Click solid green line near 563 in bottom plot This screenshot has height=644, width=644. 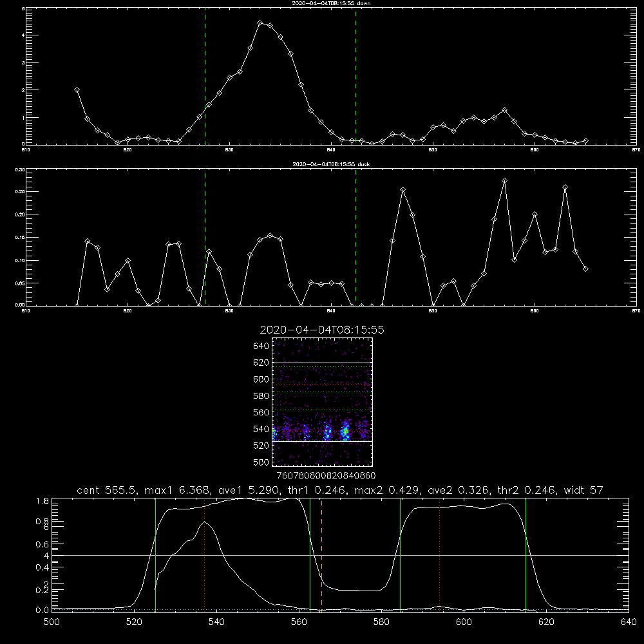pyautogui.click(x=310, y=554)
